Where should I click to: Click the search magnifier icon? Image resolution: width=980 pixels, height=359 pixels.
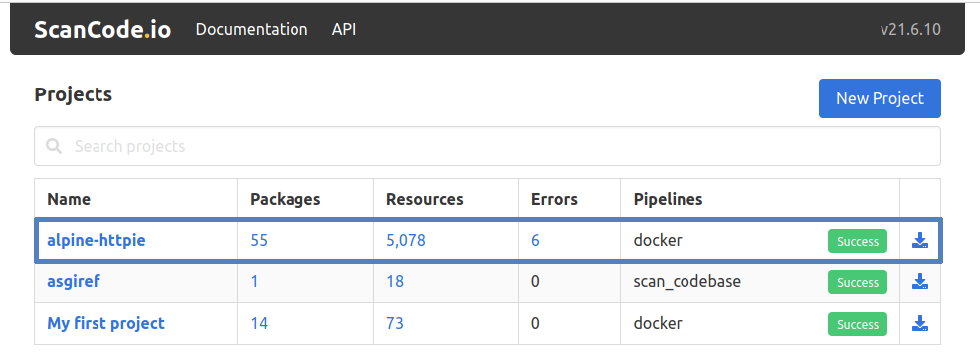click(x=54, y=147)
